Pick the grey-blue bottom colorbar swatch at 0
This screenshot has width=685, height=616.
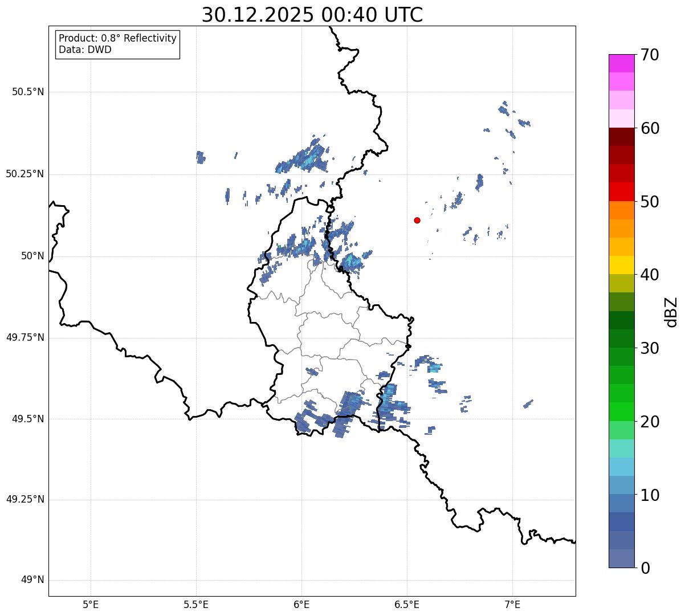(621, 558)
